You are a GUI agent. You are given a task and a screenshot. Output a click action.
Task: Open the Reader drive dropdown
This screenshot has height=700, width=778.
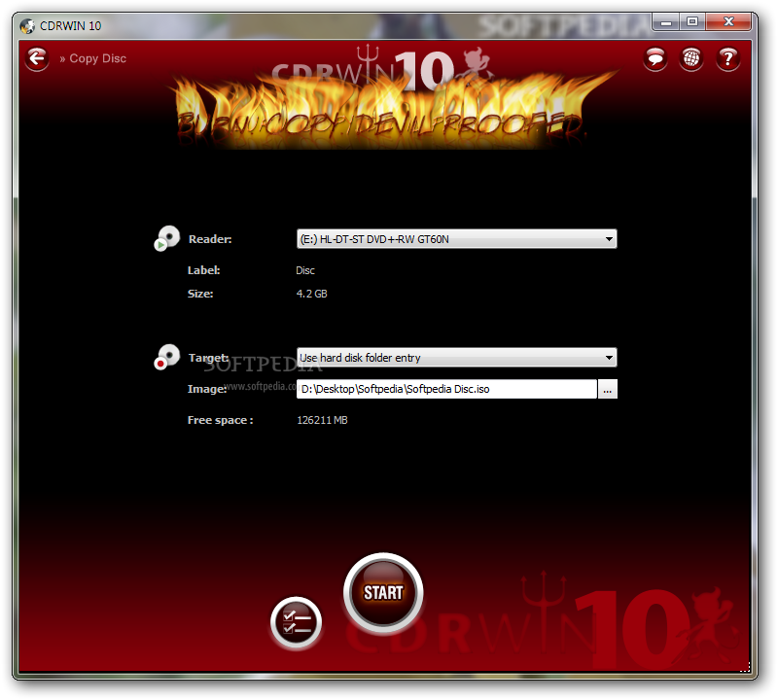(x=456, y=239)
